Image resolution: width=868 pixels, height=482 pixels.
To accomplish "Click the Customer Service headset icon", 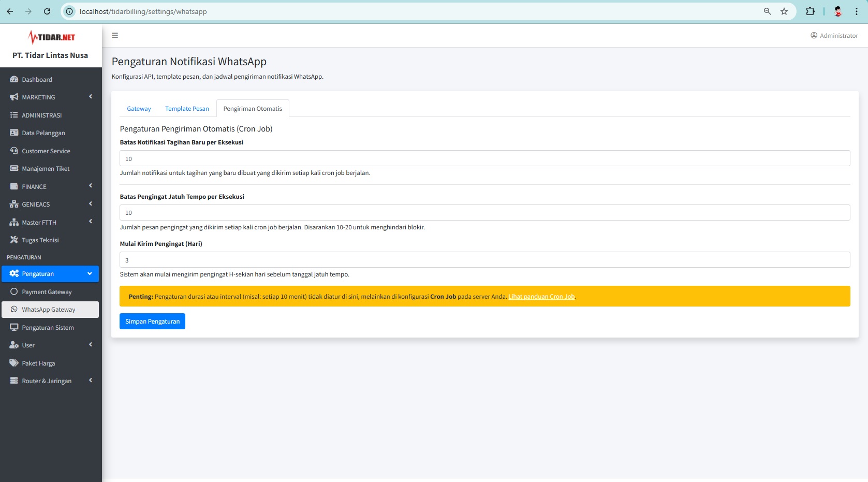I will click(x=14, y=151).
